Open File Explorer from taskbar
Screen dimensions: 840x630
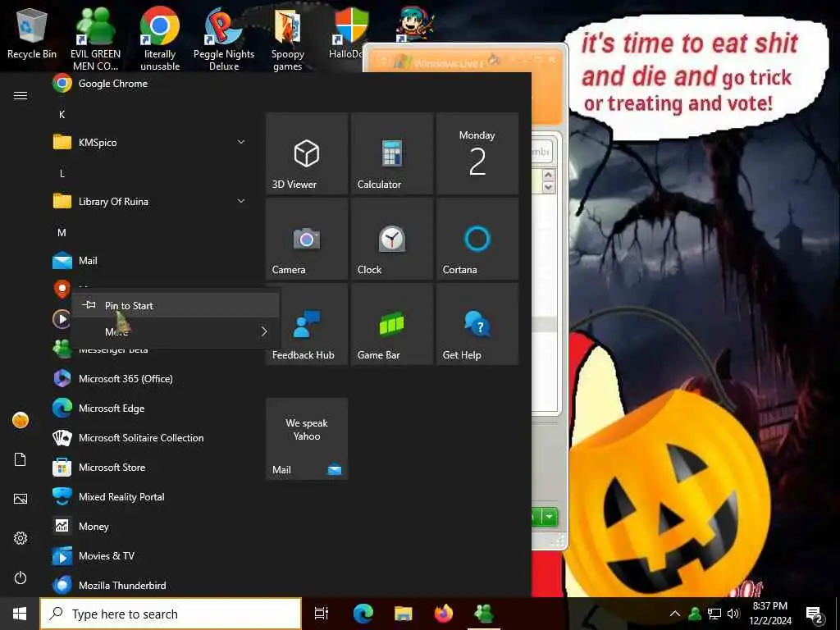pos(404,614)
